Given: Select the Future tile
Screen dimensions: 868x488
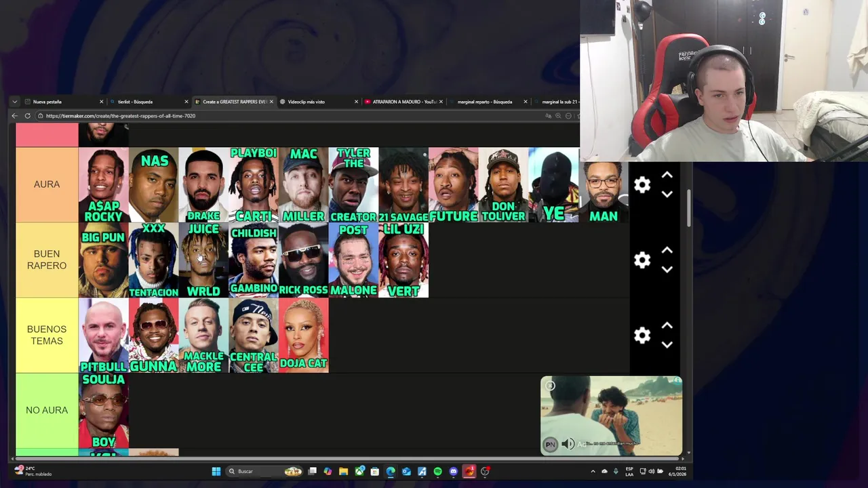Looking at the screenshot, I should click(x=454, y=184).
